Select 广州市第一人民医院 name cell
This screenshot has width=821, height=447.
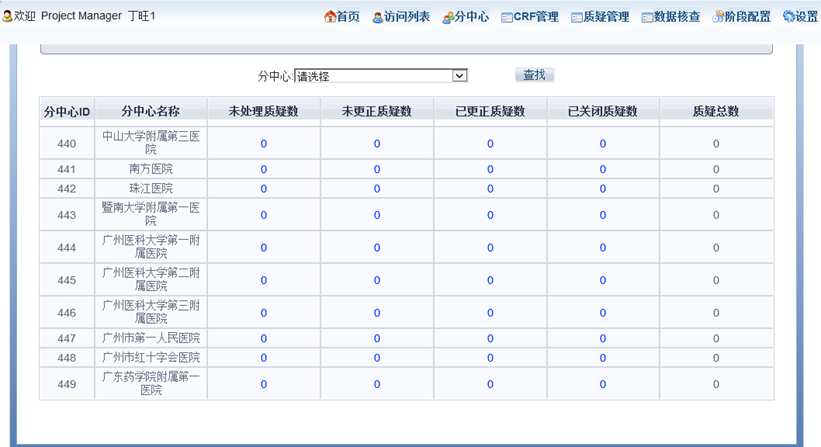(x=151, y=338)
